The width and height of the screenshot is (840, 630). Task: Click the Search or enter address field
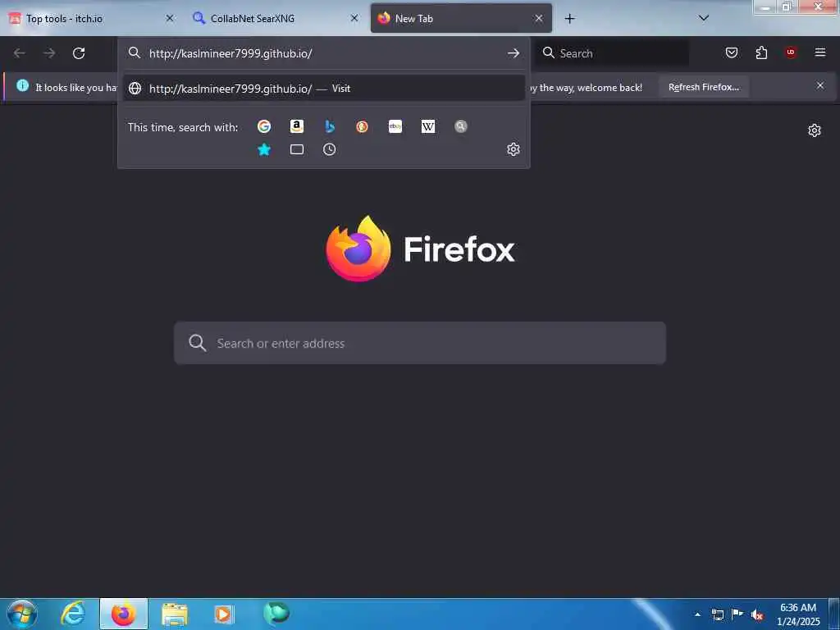[x=420, y=344]
